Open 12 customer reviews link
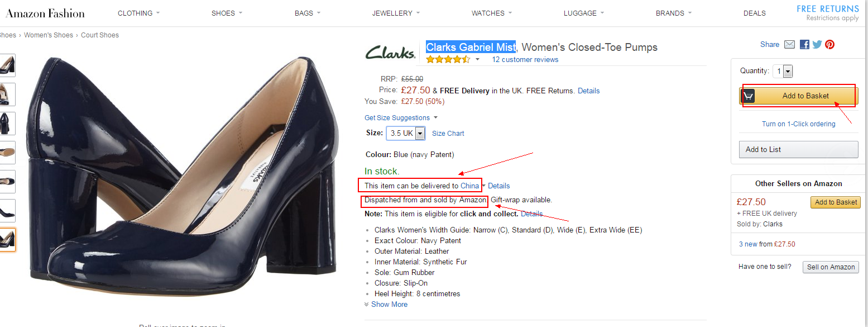Image resolution: width=868 pixels, height=327 pixels. [525, 60]
